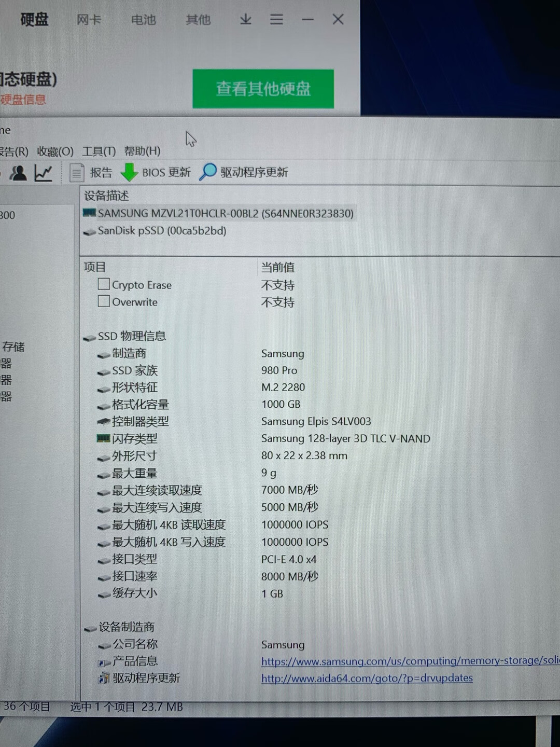
Task: Click the user profile icon in AIDA64 toolbar
Action: point(18,173)
